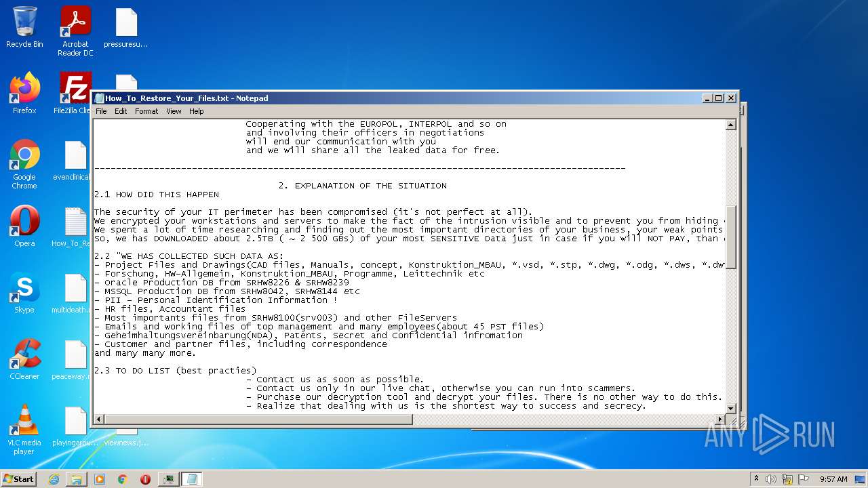Open Opera browser desktop icon
The image size is (868, 488).
click(24, 226)
